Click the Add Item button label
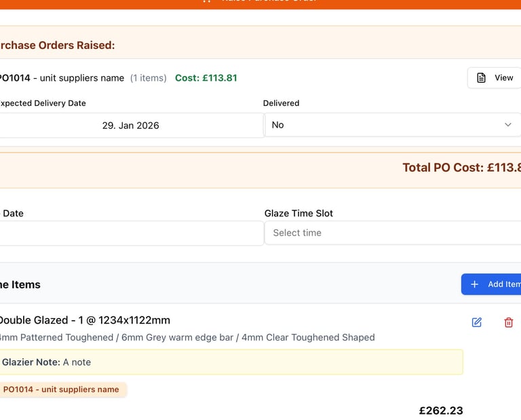This screenshot has width=521, height=420. [x=503, y=284]
